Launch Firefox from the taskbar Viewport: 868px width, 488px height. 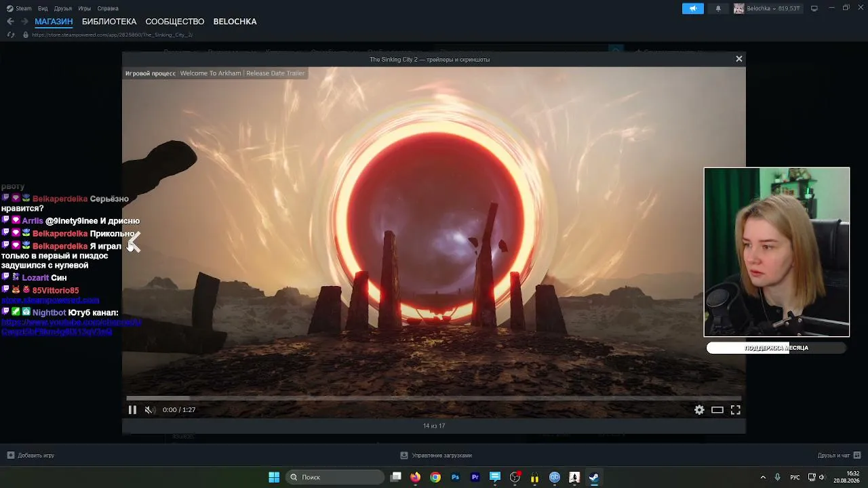(x=416, y=477)
